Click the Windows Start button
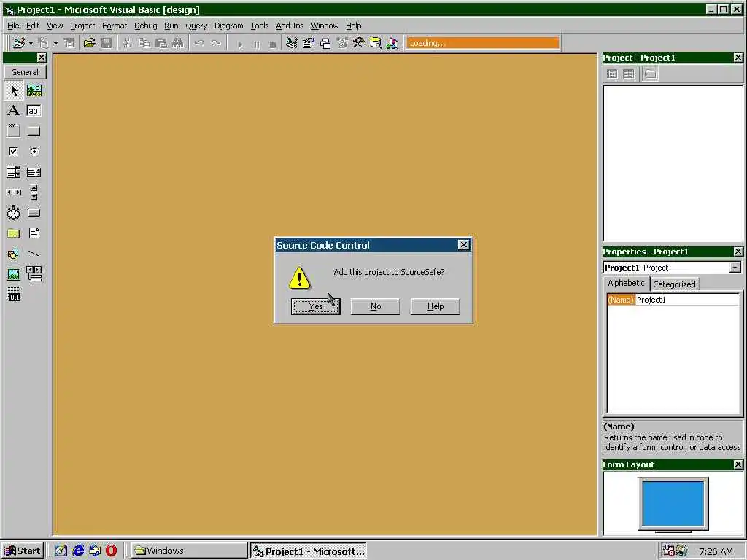This screenshot has width=747, height=560. [23, 551]
